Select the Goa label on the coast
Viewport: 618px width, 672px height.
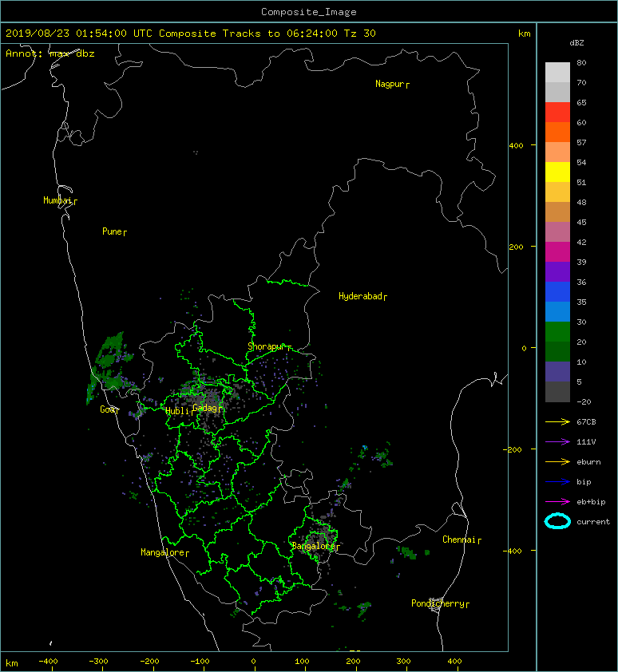point(109,409)
